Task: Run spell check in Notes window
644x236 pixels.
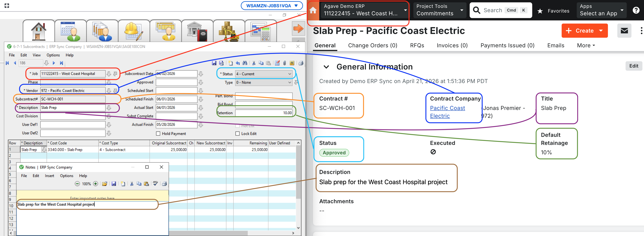Action: click(155, 183)
